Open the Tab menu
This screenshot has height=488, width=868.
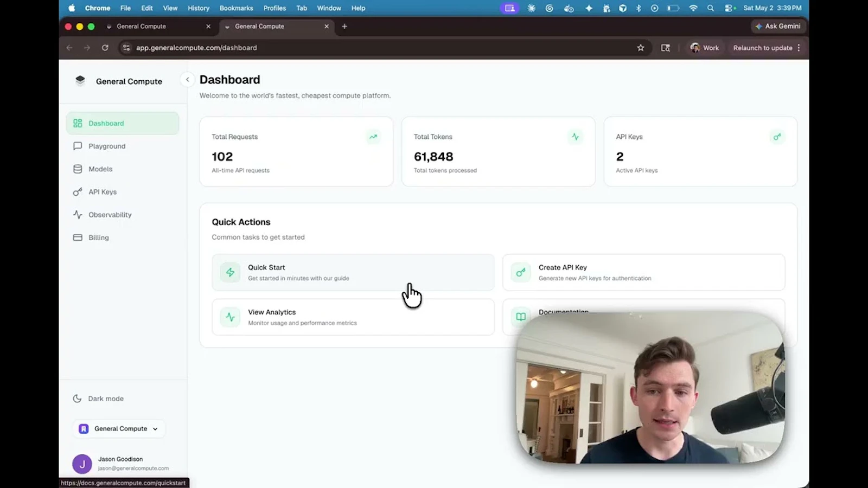pos(302,8)
